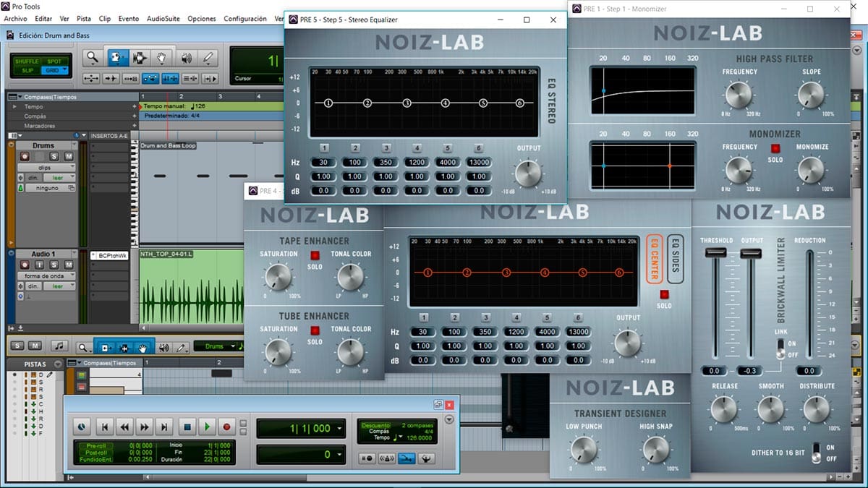Click Rewind in the Transport window

(x=124, y=427)
